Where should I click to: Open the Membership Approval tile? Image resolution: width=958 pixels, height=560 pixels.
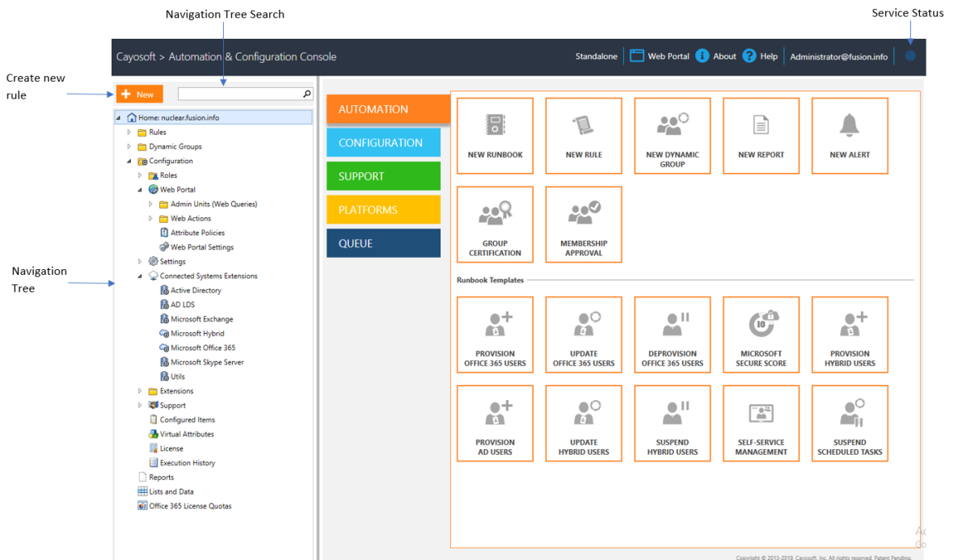click(x=584, y=224)
